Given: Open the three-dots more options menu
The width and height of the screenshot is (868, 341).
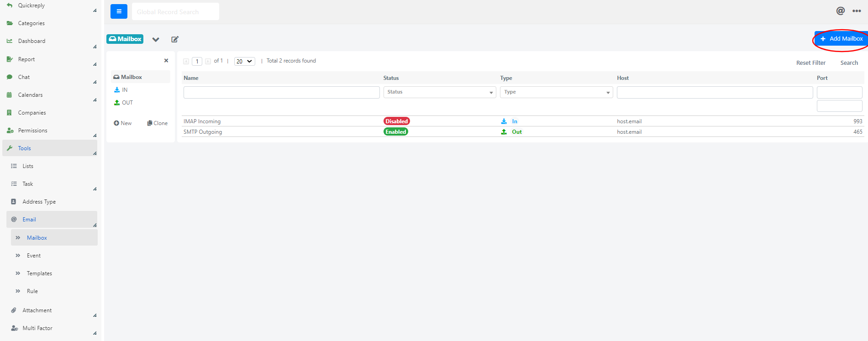Looking at the screenshot, I should [x=857, y=11].
